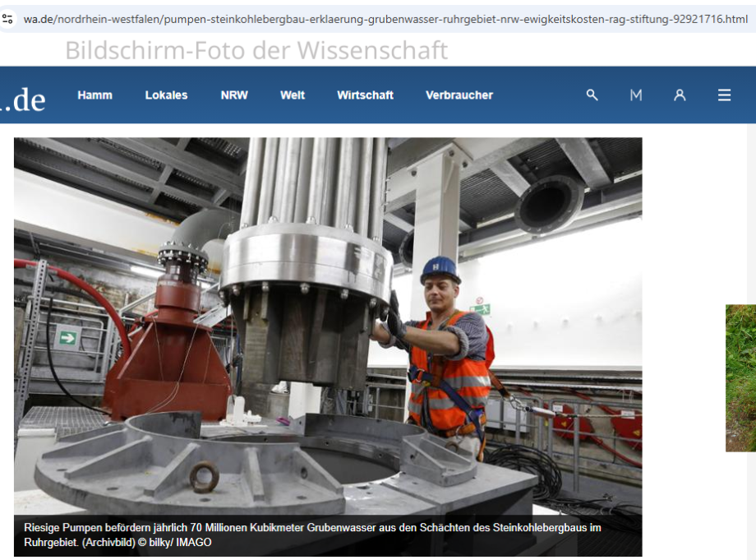Image resolution: width=756 pixels, height=560 pixels.
Task: Open the user account profile icon
Action: [x=680, y=95]
